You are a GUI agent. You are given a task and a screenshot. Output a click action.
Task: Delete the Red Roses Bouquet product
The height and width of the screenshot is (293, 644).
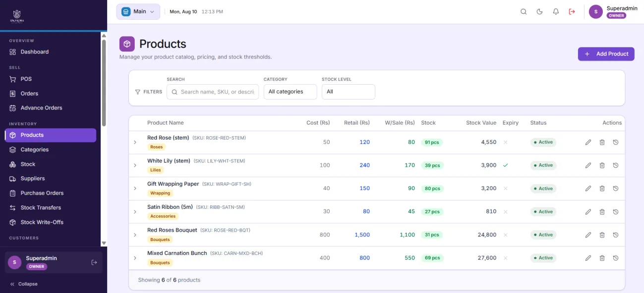coord(602,235)
